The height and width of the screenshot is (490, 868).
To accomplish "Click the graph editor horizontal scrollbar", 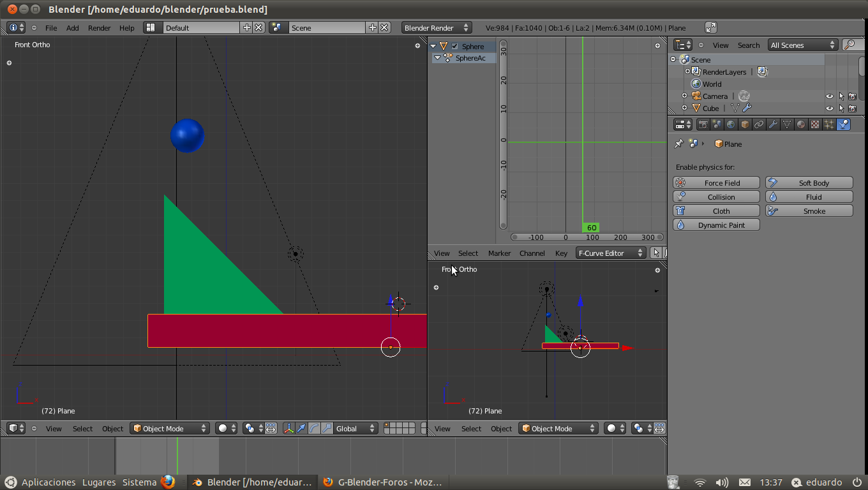I will [x=587, y=237].
